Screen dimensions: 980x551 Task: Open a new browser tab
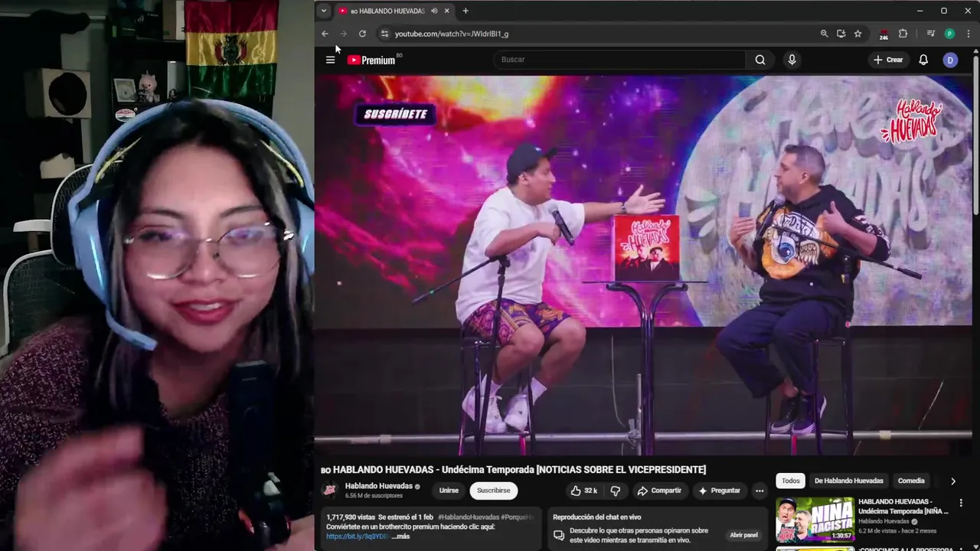465,11
